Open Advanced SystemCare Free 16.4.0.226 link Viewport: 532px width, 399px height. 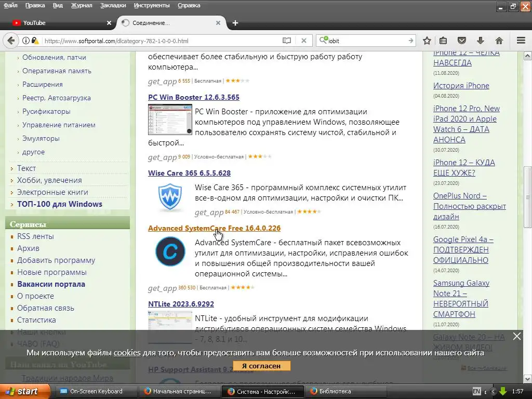point(215,229)
